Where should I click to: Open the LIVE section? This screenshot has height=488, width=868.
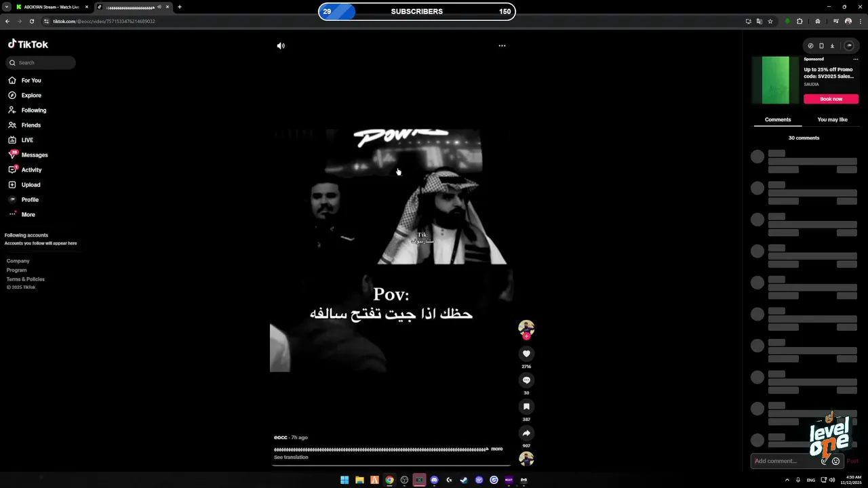[27, 140]
